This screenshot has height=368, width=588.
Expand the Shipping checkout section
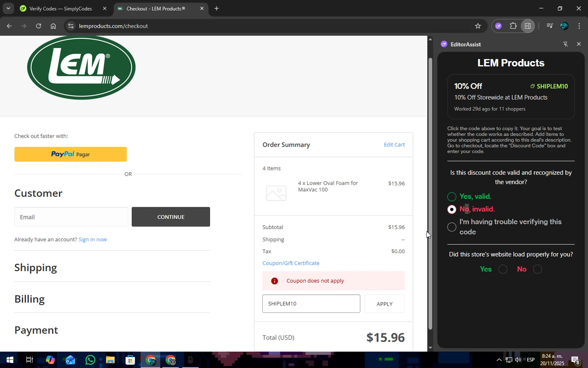36,268
